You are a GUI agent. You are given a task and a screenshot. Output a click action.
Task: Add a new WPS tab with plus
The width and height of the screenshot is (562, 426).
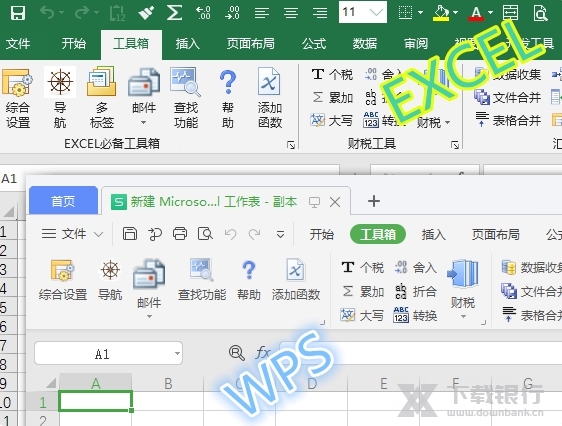(x=374, y=201)
